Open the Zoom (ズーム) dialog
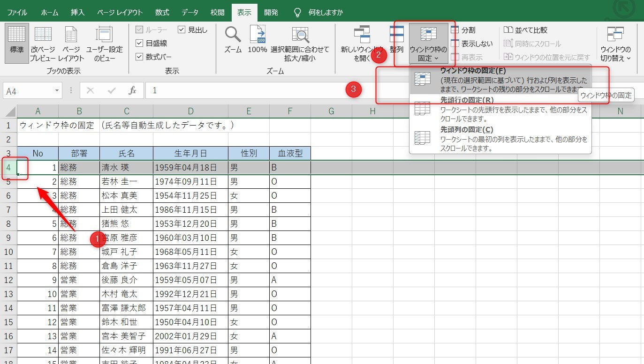The width and height of the screenshot is (644, 364). coord(233,40)
